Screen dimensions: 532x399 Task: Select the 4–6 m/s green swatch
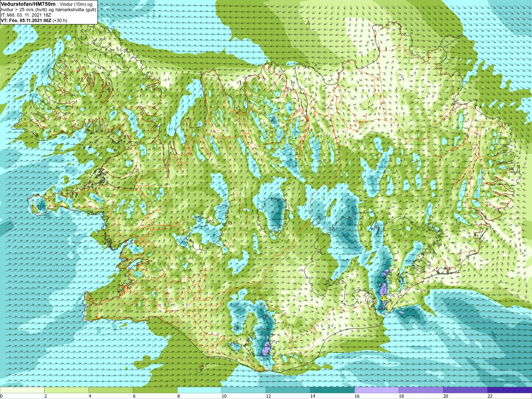111,390
